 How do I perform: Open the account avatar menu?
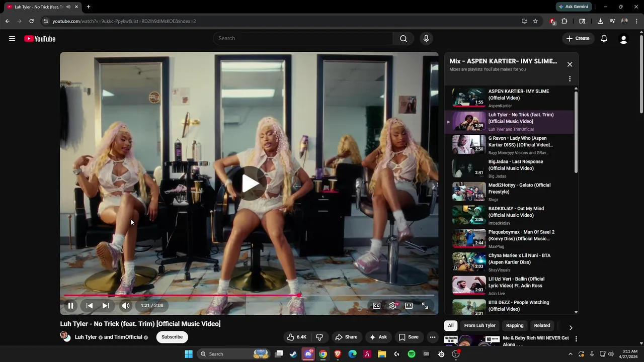coord(623,39)
